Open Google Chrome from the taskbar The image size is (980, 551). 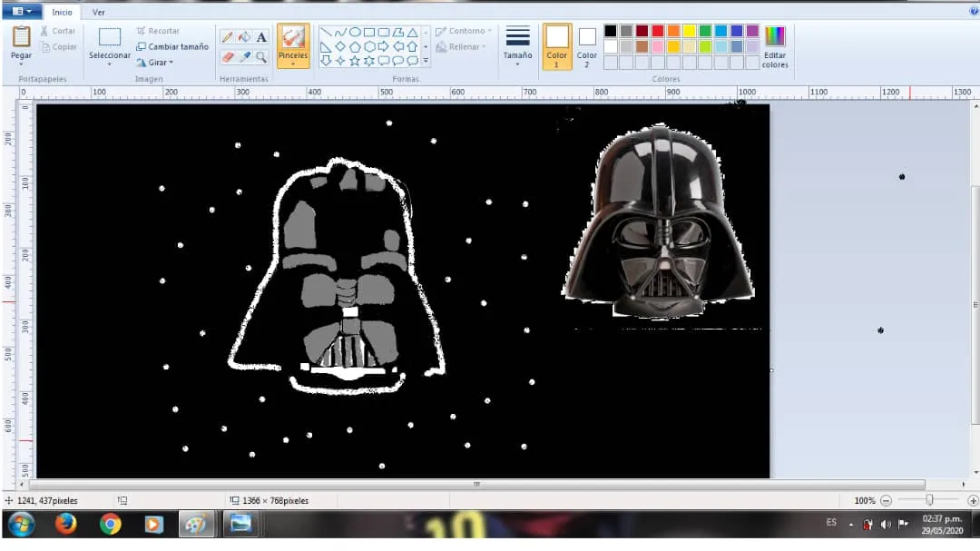(110, 524)
